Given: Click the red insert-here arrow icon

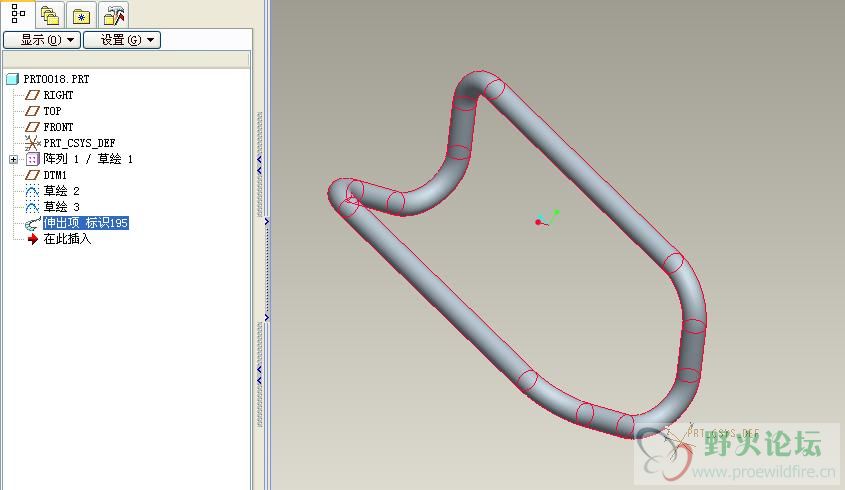Looking at the screenshot, I should [33, 239].
